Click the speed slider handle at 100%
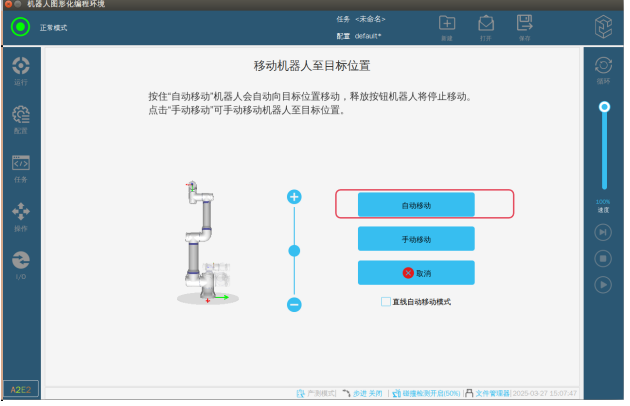The height and width of the screenshot is (406, 630). [603, 106]
